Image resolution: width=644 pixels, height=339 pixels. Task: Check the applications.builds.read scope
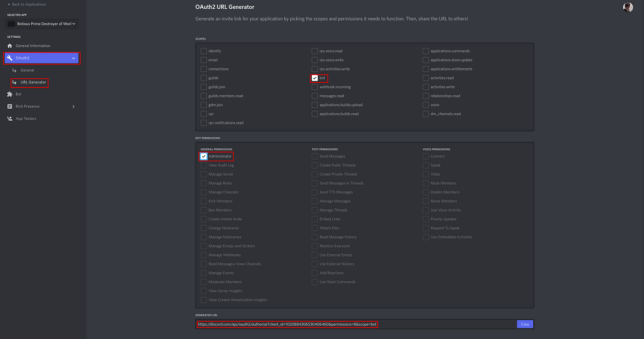pos(315,114)
